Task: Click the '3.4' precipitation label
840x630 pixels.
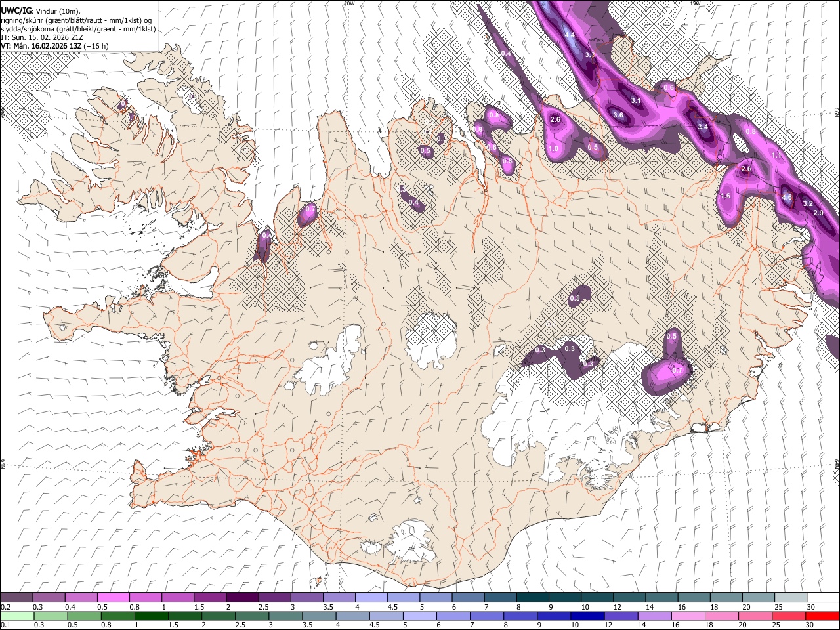Action: click(x=703, y=127)
